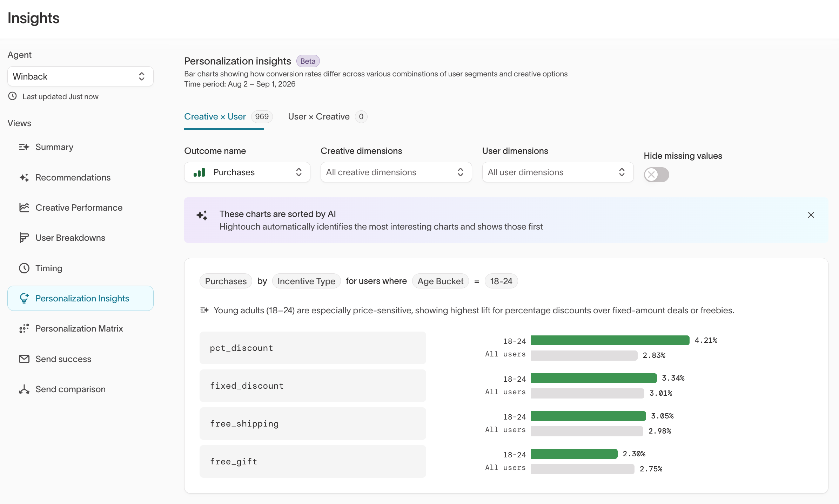The image size is (839, 504).
Task: Click the green 2.30% bar for free_gift
Action: 574,454
